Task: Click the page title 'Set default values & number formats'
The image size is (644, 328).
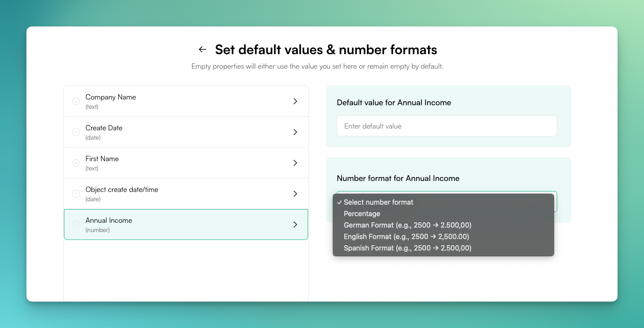Action: pos(326,50)
